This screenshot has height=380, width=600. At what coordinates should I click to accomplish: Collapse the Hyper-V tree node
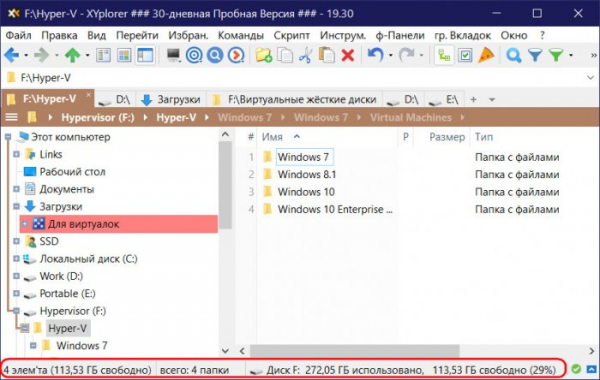24,328
